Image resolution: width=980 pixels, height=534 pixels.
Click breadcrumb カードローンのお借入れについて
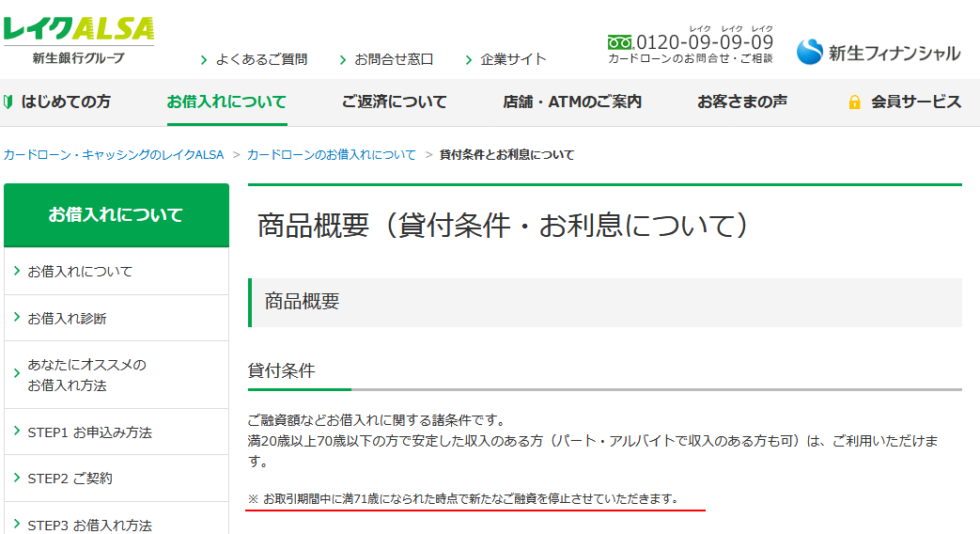332,154
